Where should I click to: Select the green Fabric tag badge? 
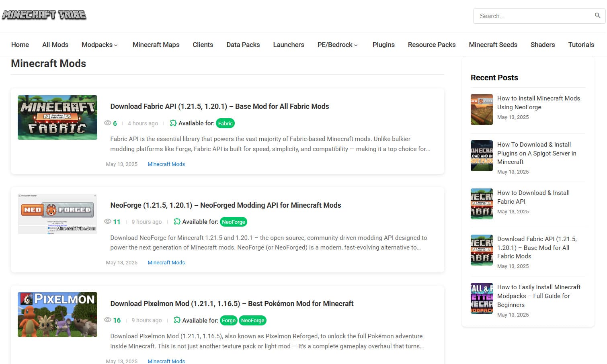225,123
